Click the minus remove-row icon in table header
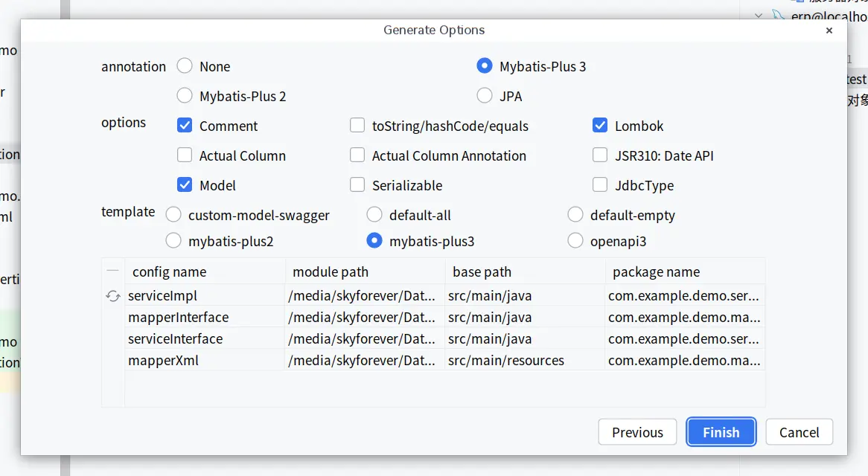868x476 pixels. click(113, 271)
